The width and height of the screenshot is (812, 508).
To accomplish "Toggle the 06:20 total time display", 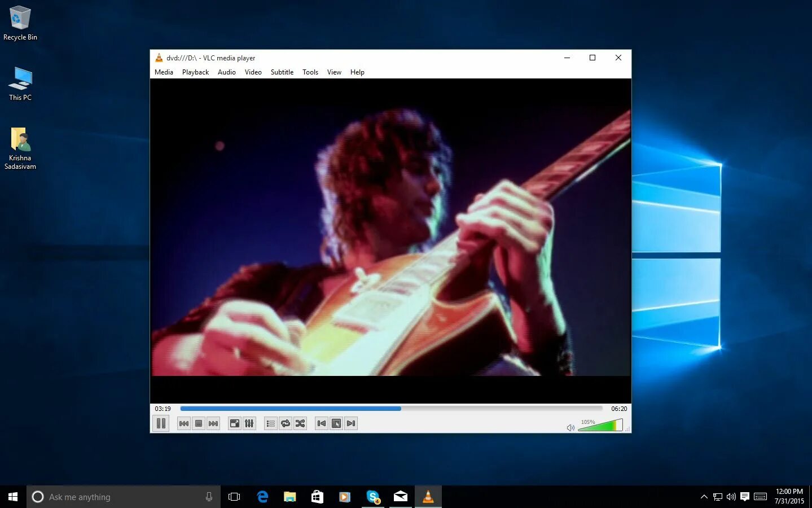I will pos(619,409).
